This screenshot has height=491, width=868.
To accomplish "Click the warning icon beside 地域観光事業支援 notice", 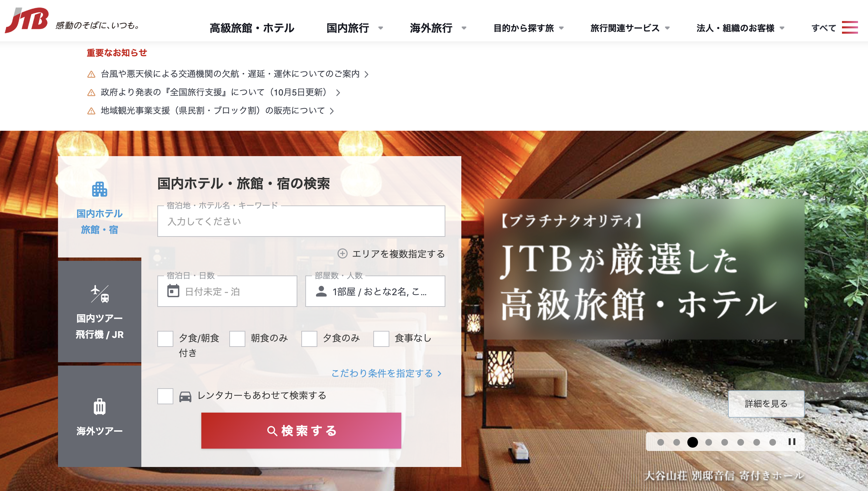I will [x=91, y=111].
